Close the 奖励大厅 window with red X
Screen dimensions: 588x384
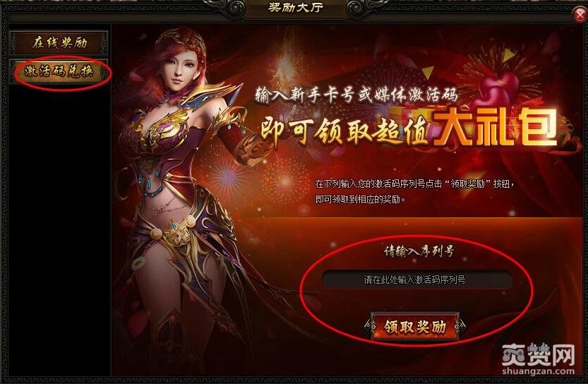pyautogui.click(x=580, y=15)
